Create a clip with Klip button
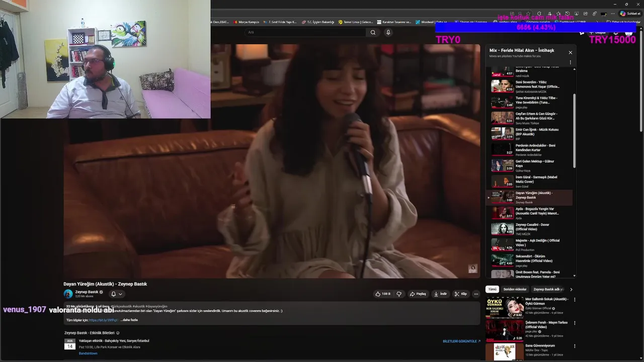The image size is (644, 362). [460, 294]
